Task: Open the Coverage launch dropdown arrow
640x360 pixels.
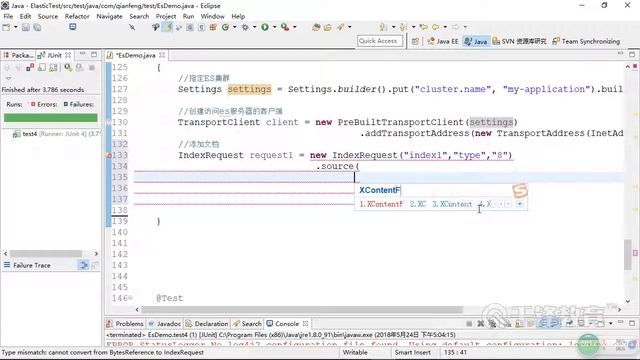Action: [x=235, y=27]
